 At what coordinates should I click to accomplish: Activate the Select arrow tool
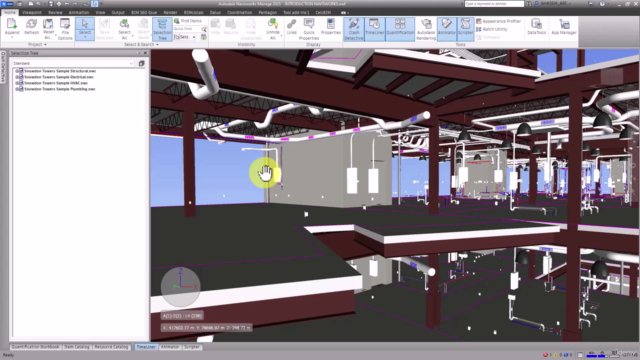tap(85, 24)
